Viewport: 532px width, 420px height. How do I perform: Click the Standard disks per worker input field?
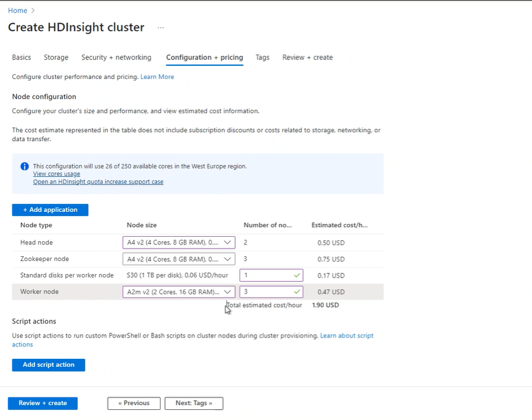[266, 275]
